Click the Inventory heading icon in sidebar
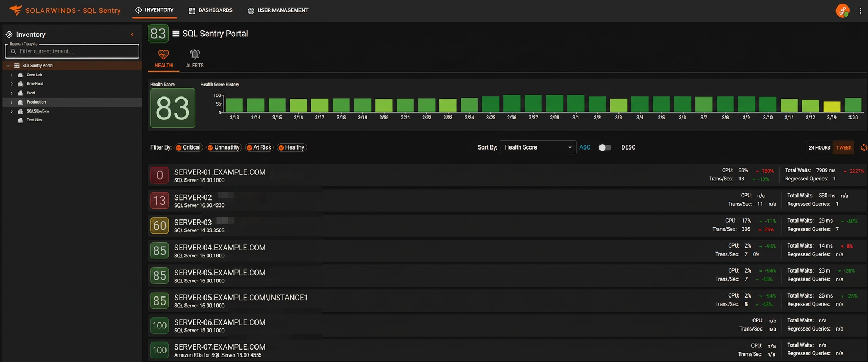 [9, 34]
